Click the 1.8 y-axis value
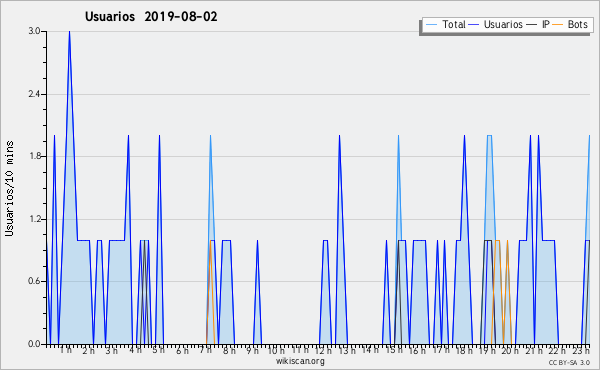The image size is (600, 370). pyautogui.click(x=34, y=156)
